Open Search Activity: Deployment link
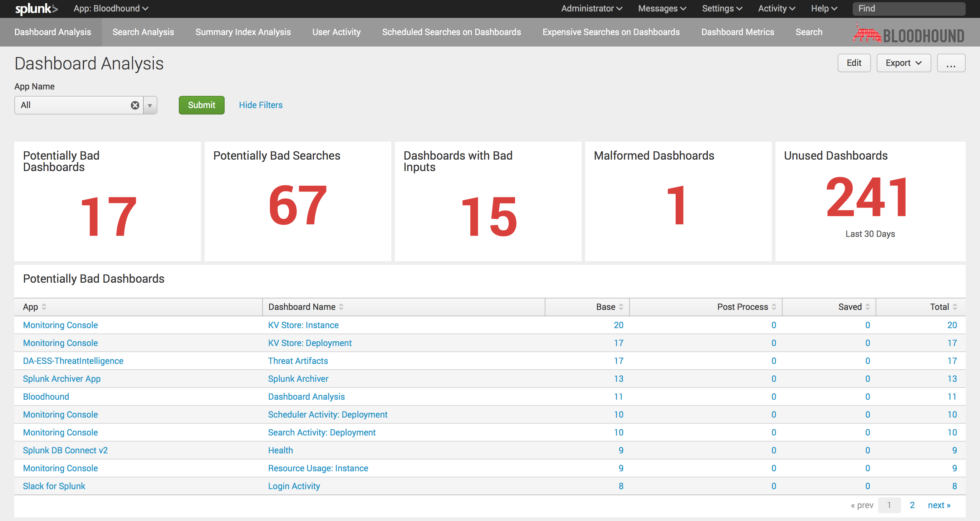 coord(322,432)
